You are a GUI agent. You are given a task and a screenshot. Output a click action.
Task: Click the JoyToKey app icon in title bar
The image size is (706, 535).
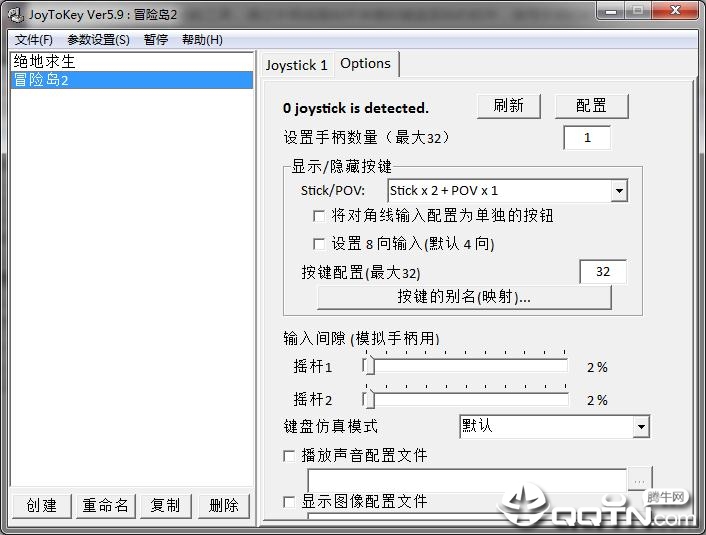[16, 14]
